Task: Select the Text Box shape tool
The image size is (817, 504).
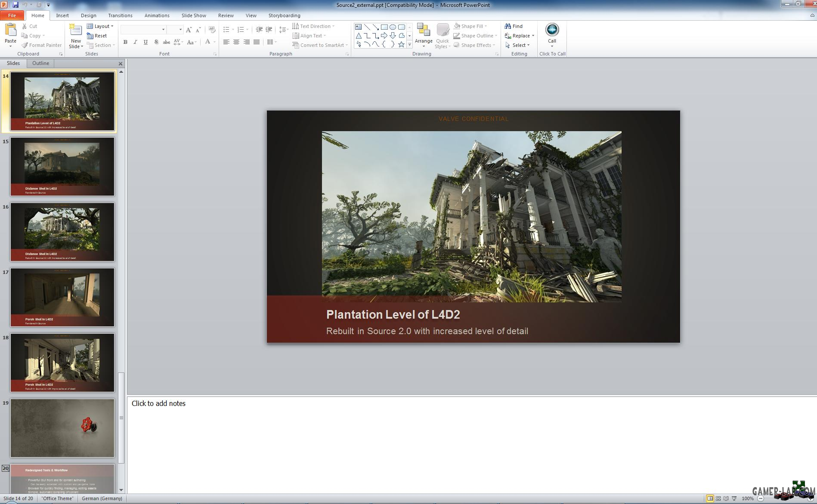Action: pyautogui.click(x=358, y=27)
